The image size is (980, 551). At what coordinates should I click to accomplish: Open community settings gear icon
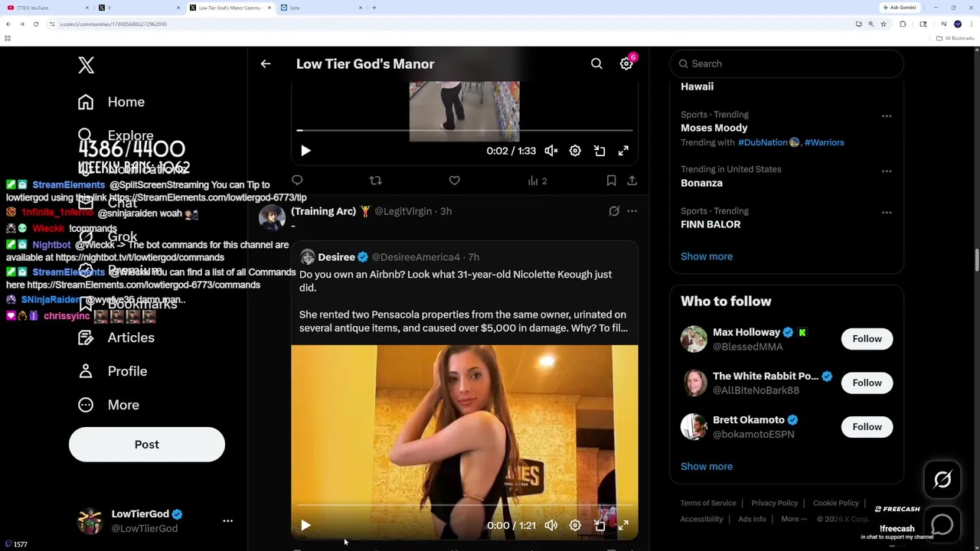(626, 64)
